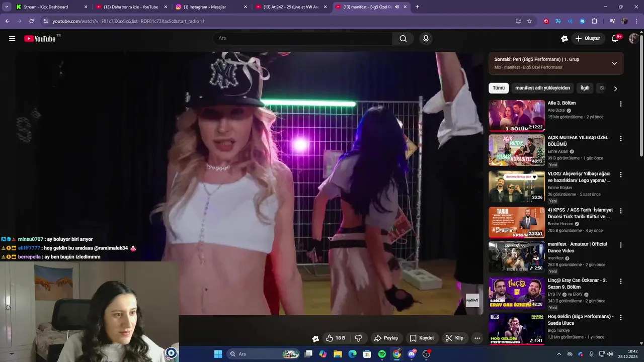Open the YouTube hamburger guide menu

click(x=12, y=39)
